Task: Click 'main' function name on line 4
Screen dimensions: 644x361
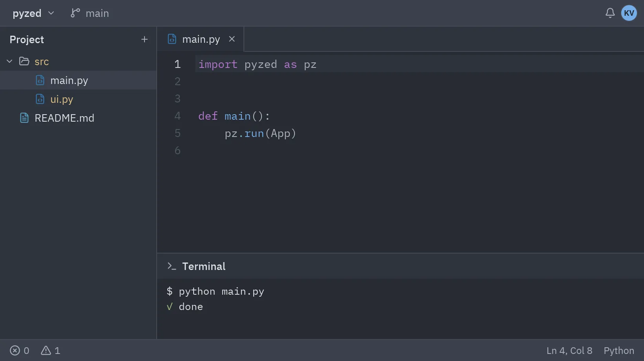Action: [238, 116]
